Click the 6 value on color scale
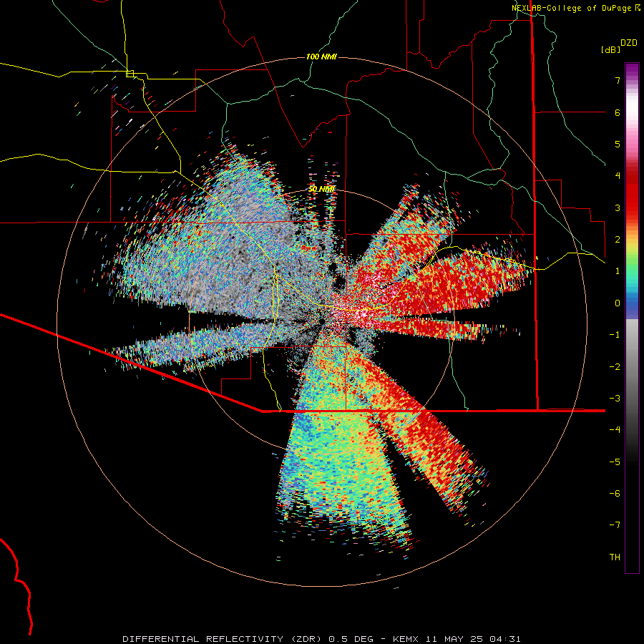The width and height of the screenshot is (644, 644). pyautogui.click(x=618, y=112)
